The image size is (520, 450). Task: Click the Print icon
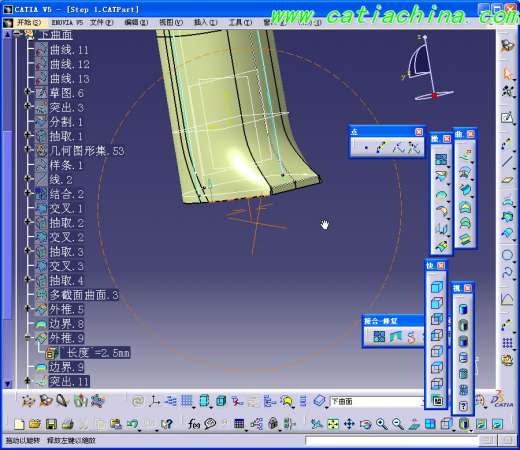click(x=68, y=424)
